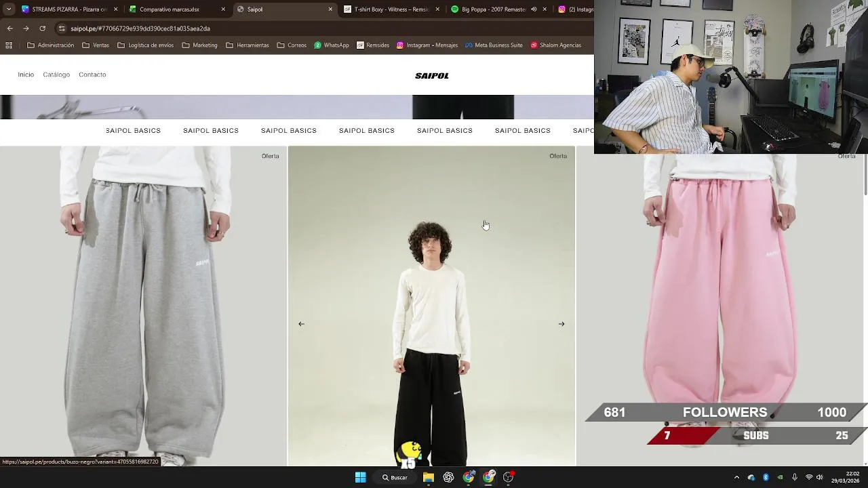Open the Chrome apps grid icon

coord(9,45)
